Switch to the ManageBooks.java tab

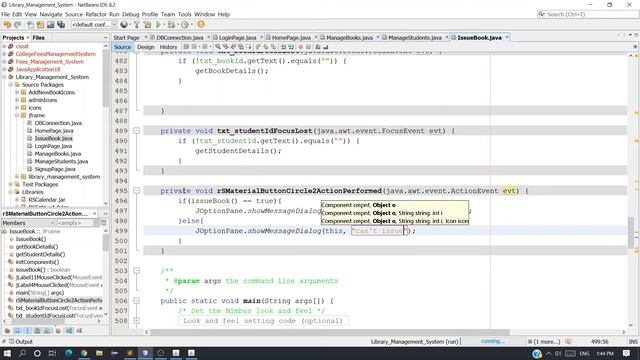coord(349,38)
